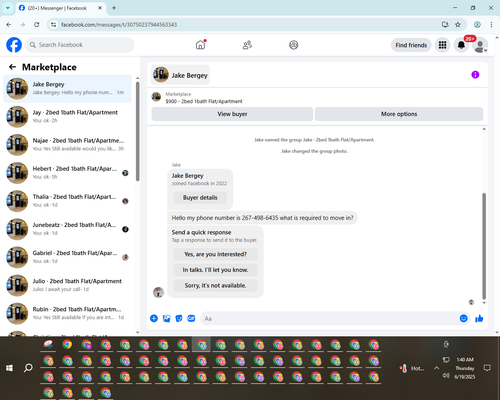This screenshot has width=500, height=400.
Task: Go back in browser history
Action: pyautogui.click(x=9, y=25)
